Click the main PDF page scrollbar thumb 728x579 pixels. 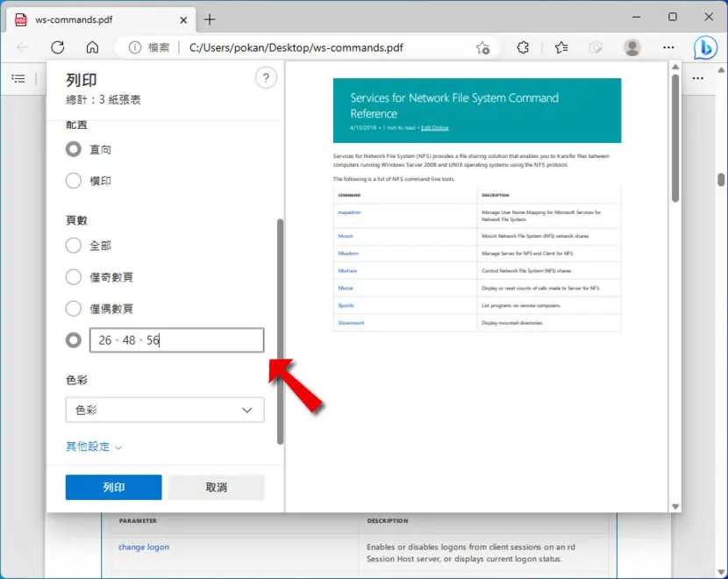[x=721, y=180]
